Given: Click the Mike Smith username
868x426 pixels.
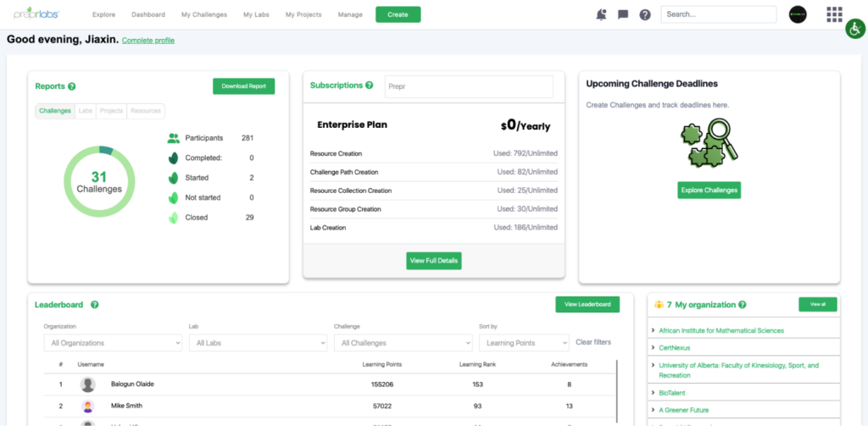Looking at the screenshot, I should 126,406.
